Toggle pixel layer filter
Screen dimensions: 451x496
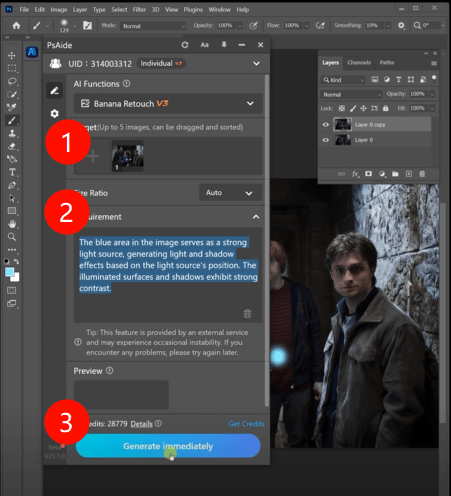(375, 80)
